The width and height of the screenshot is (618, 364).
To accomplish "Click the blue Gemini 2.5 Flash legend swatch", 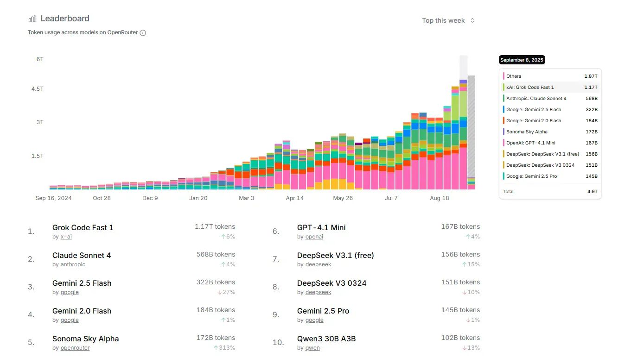I will pos(504,109).
